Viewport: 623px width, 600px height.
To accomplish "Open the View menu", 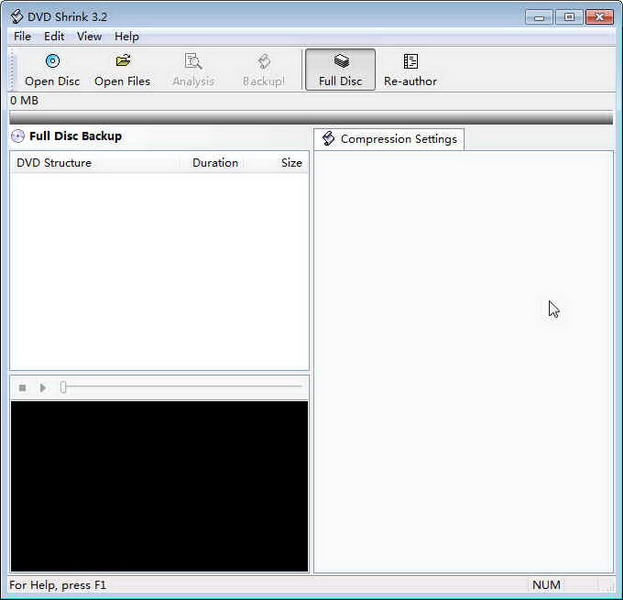I will point(89,37).
